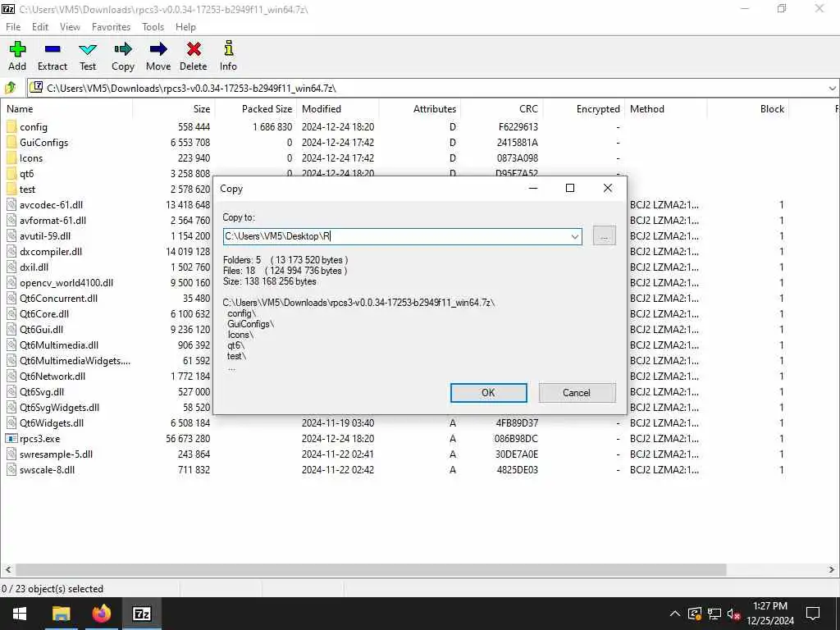This screenshot has width=840, height=630.
Task: Click Cancel in the Copy dialog
Action: (577, 393)
